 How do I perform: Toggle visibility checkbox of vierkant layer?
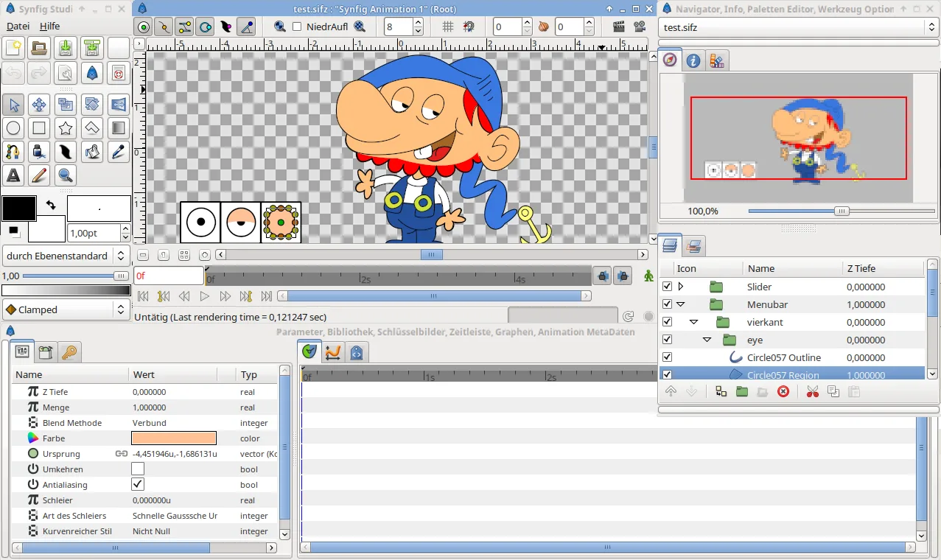coord(668,322)
